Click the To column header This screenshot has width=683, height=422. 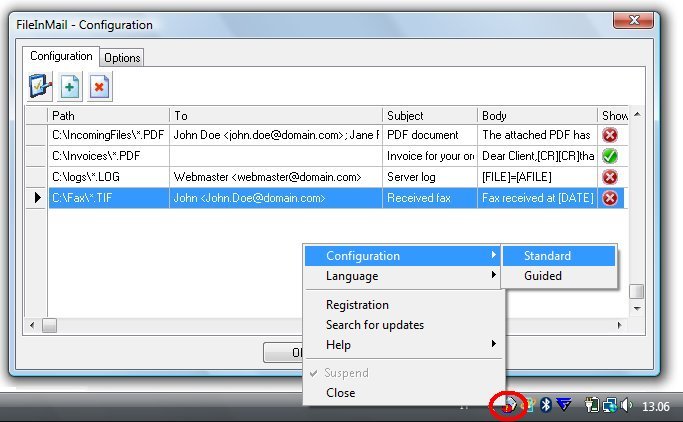point(276,115)
